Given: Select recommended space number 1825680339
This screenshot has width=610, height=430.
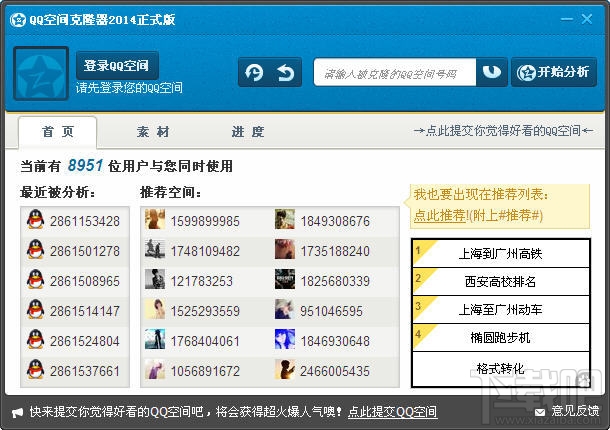Looking at the screenshot, I should coord(335,281).
